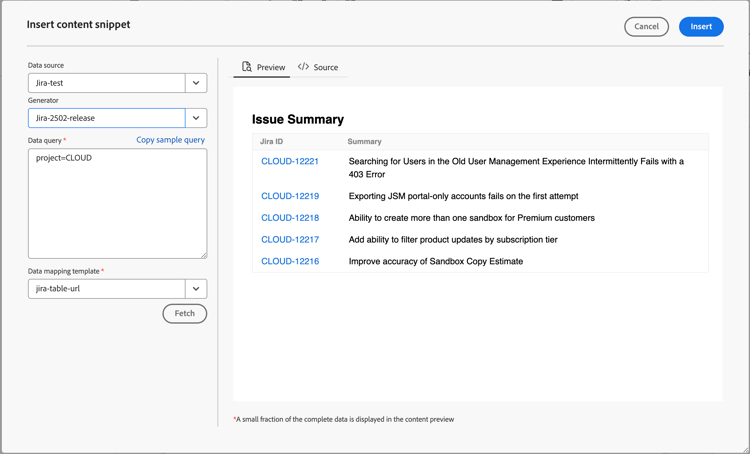Image resolution: width=750 pixels, height=454 pixels.
Task: Click summary 'Add ability to filter product updates'
Action: (453, 239)
